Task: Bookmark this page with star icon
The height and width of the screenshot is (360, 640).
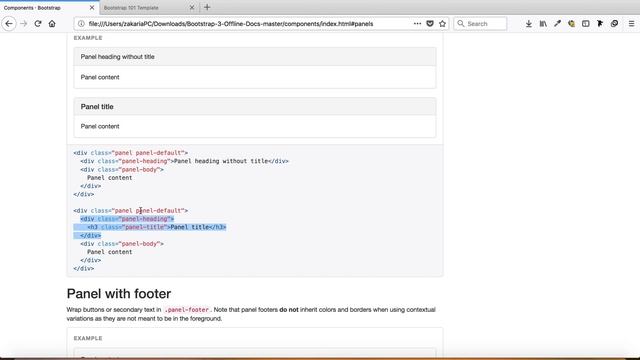Action: point(442,24)
